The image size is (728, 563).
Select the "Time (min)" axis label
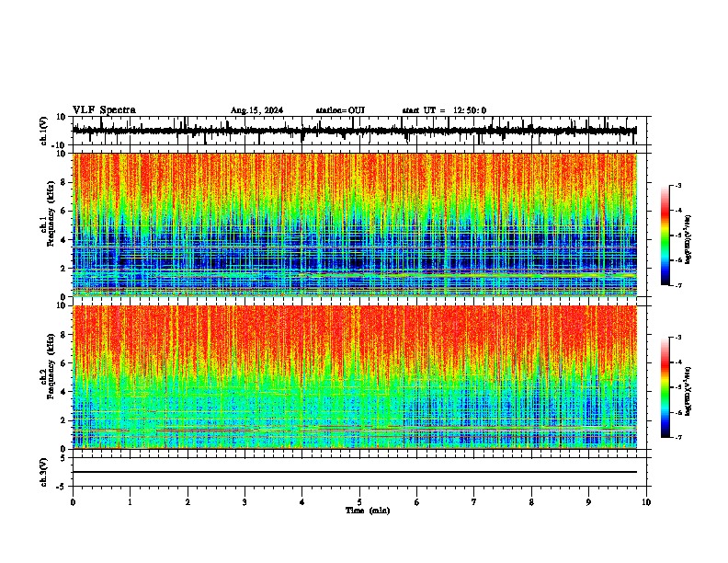[x=368, y=511]
